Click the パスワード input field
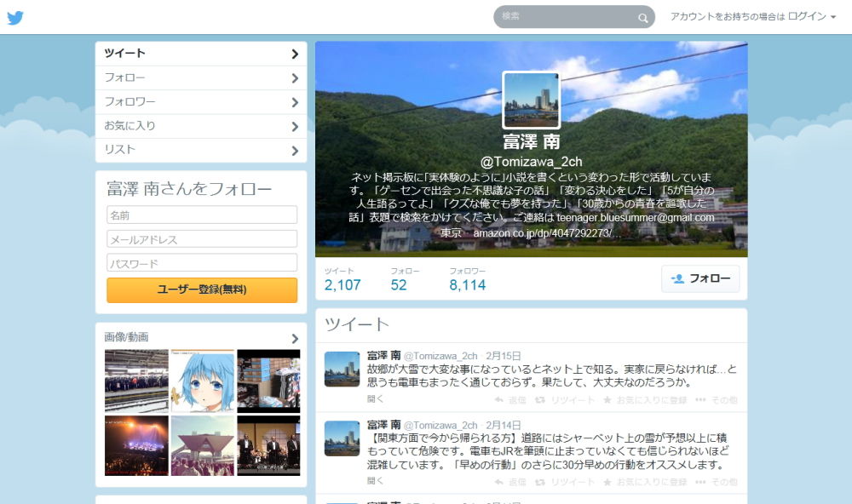 coord(202,263)
